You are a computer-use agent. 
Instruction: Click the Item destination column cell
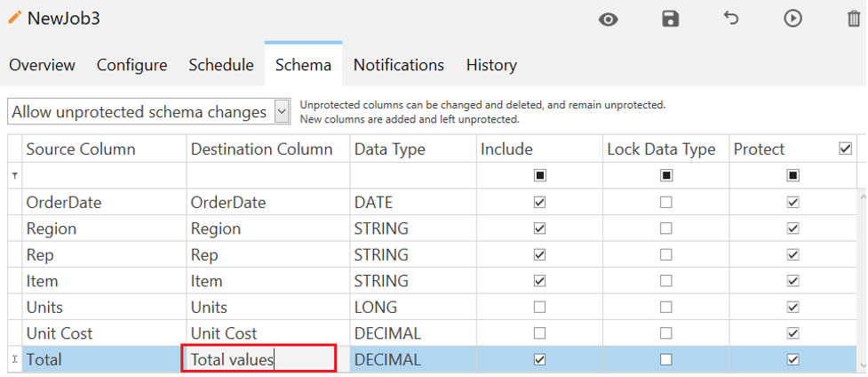[x=268, y=281]
